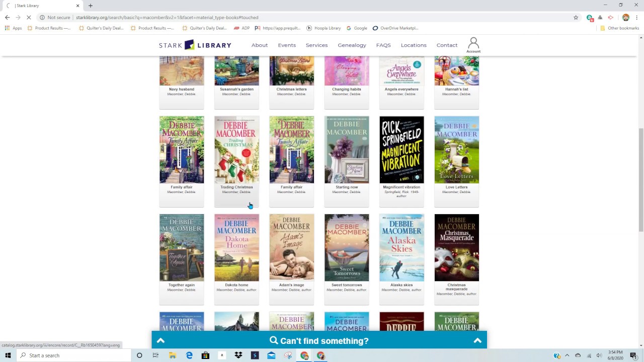The image size is (644, 362).
Task: Open the Windows Start menu
Action: (8, 355)
